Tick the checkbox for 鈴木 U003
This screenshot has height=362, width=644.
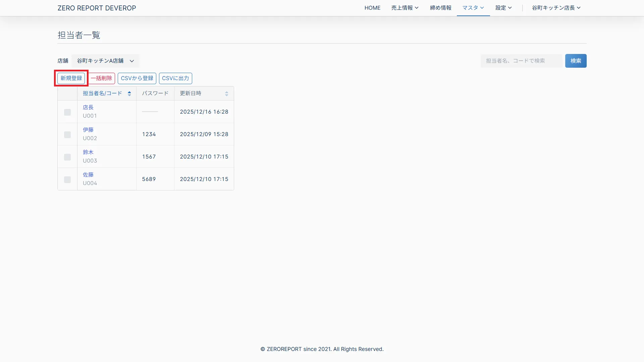(x=67, y=157)
